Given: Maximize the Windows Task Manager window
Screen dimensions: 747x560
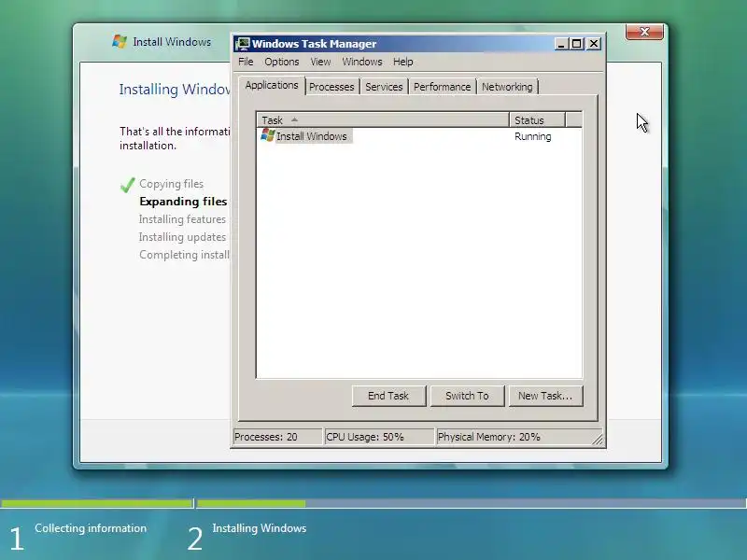Looking at the screenshot, I should point(576,44).
